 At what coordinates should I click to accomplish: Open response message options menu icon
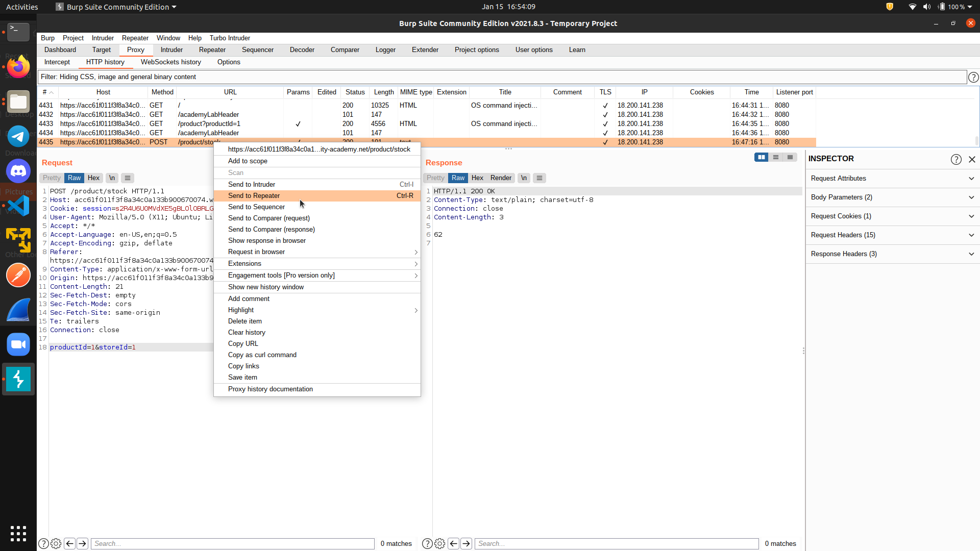click(x=540, y=178)
